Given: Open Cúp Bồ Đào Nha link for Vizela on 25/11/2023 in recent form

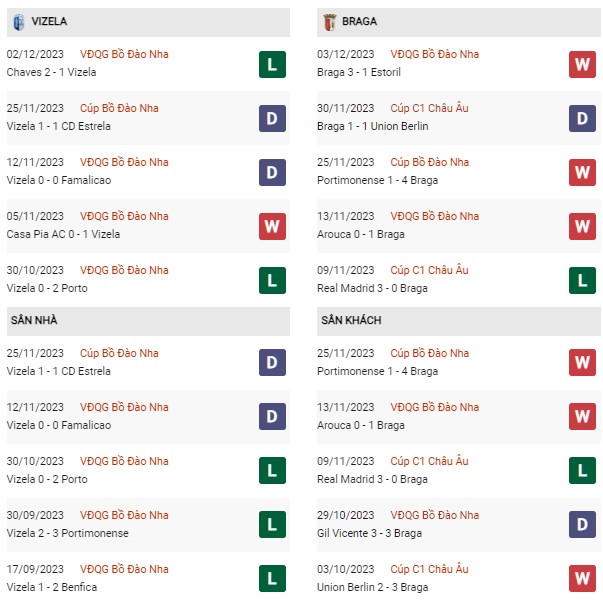Looking at the screenshot, I should [x=119, y=108].
